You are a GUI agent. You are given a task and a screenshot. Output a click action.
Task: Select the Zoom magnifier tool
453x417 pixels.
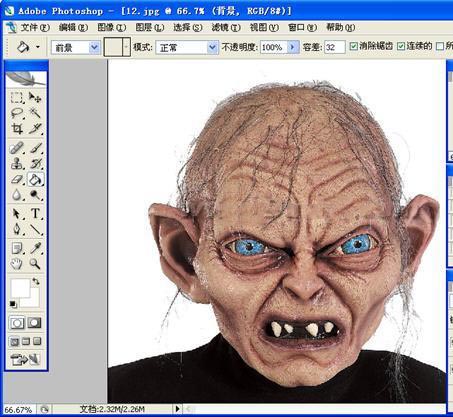[x=35, y=264]
